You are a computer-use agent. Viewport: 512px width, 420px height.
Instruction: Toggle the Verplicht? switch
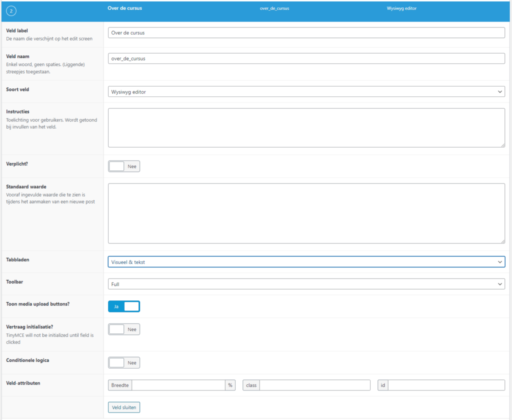coord(124,166)
